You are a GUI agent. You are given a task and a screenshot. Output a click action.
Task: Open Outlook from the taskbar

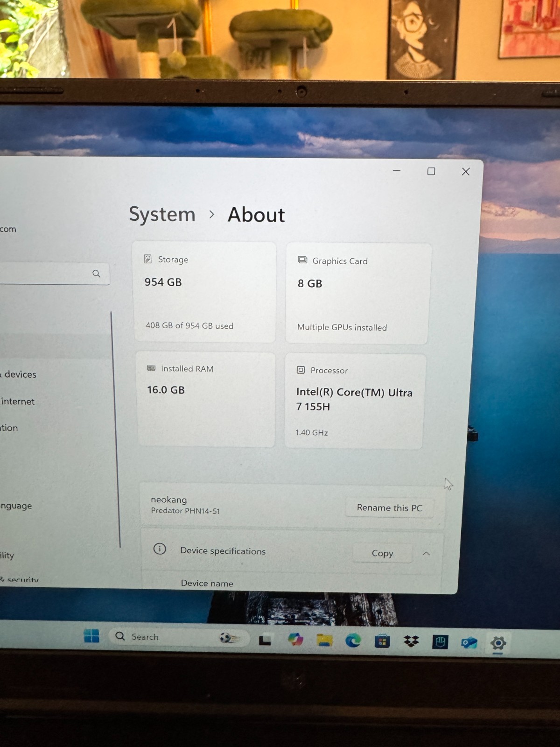tap(469, 643)
